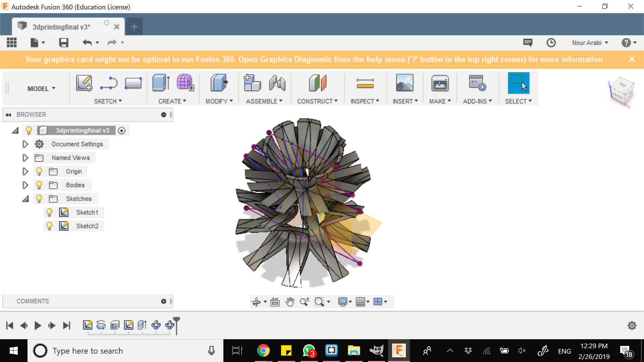
Task: Click the Offset Plane construct icon
Action: point(317,83)
